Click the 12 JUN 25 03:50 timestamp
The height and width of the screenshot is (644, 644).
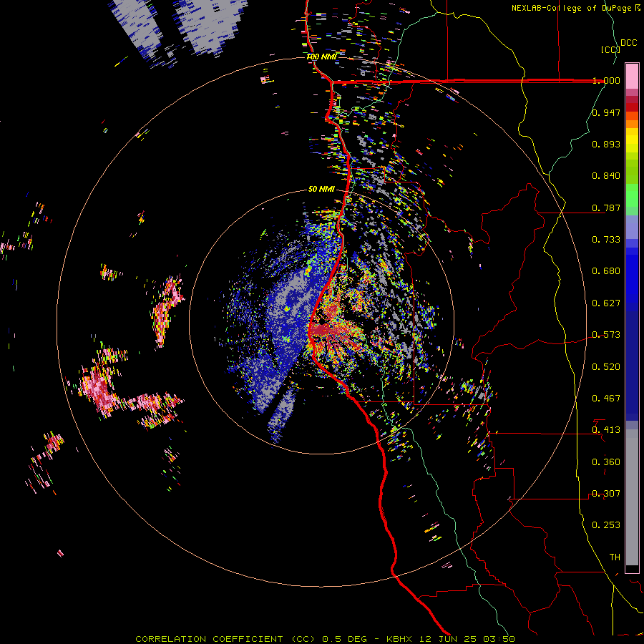[x=467, y=639]
